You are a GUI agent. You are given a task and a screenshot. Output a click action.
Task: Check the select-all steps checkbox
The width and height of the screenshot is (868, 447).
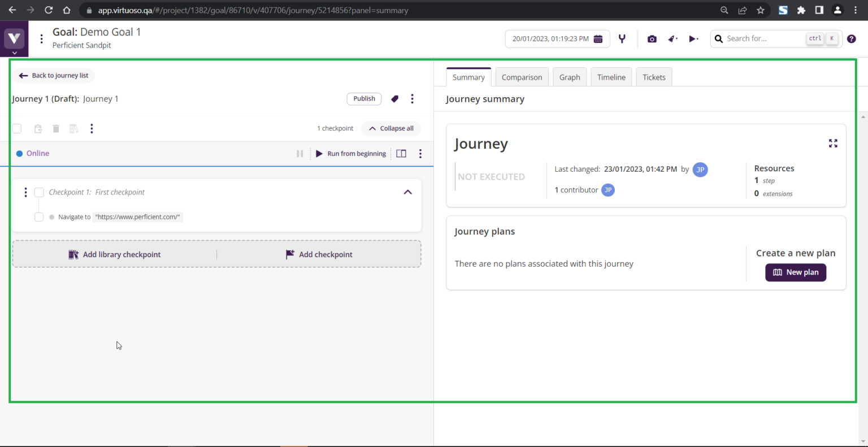[17, 129]
